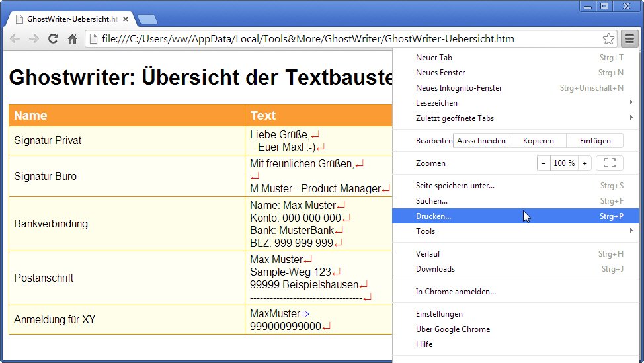The height and width of the screenshot is (363, 644).
Task: Click the address bar URL field
Action: click(344, 39)
